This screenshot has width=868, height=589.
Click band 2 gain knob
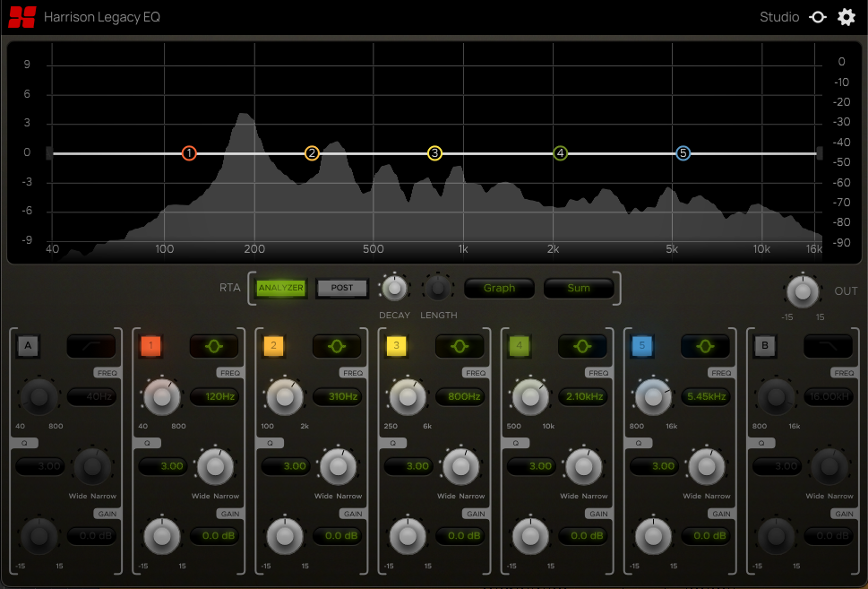(285, 536)
